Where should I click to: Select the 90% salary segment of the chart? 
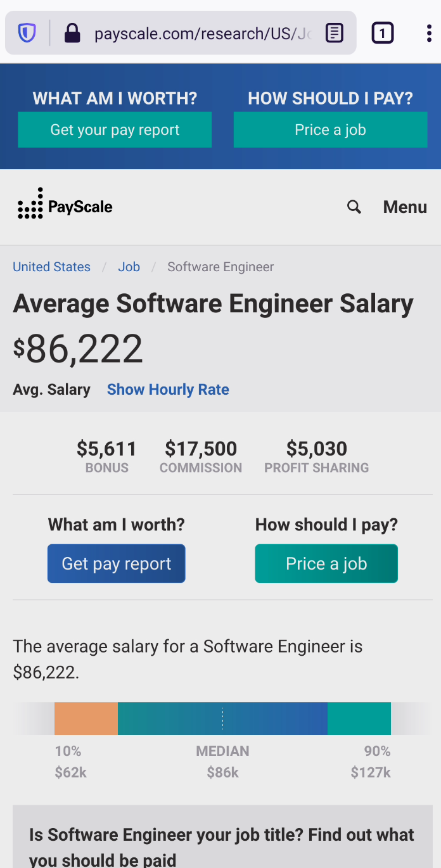(x=359, y=718)
